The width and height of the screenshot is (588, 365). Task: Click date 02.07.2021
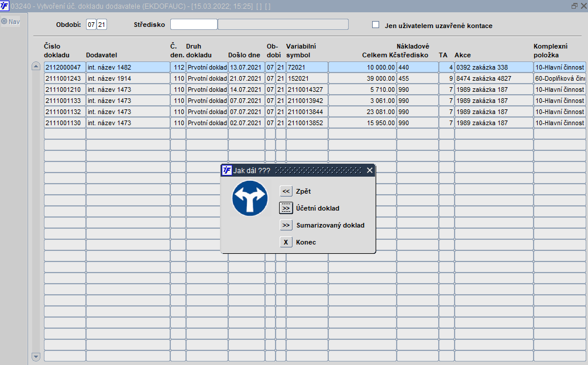pyautogui.click(x=246, y=123)
